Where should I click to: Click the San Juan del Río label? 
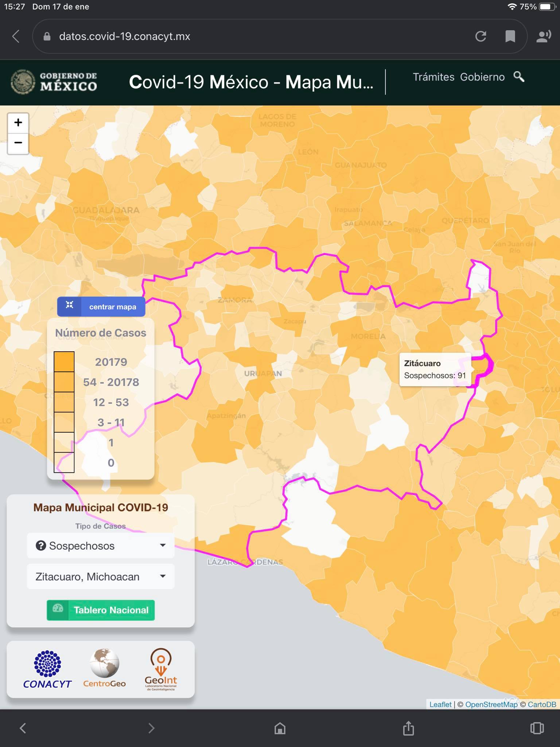tap(515, 247)
